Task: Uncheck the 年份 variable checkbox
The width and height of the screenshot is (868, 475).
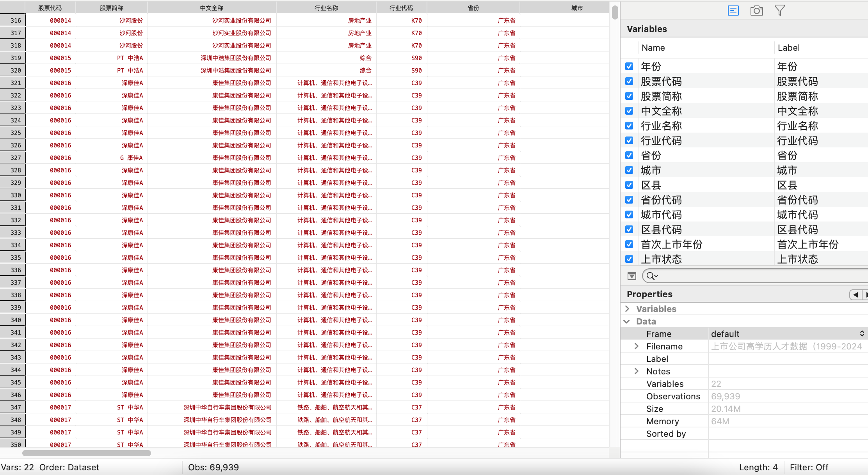Action: 629,66
